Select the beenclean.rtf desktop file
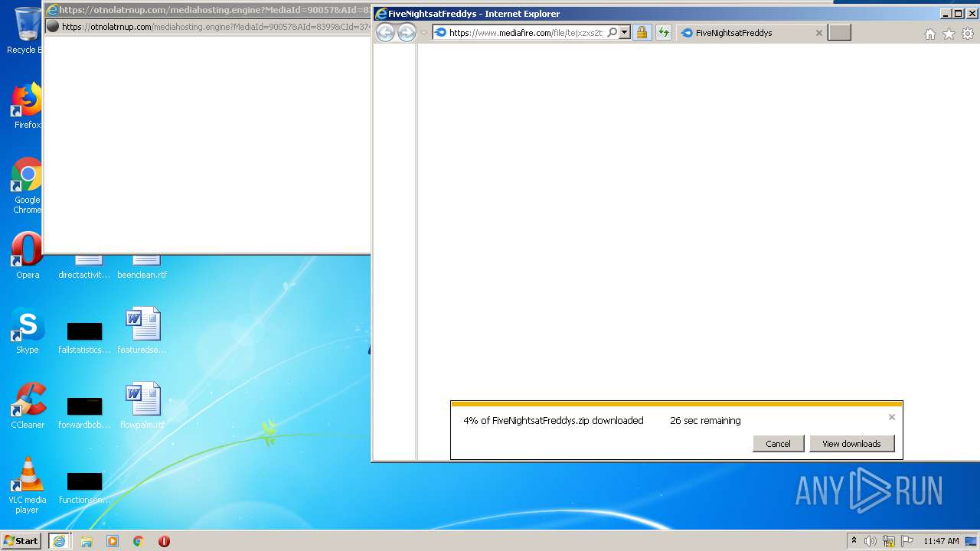The height and width of the screenshot is (551, 980). 142,266
